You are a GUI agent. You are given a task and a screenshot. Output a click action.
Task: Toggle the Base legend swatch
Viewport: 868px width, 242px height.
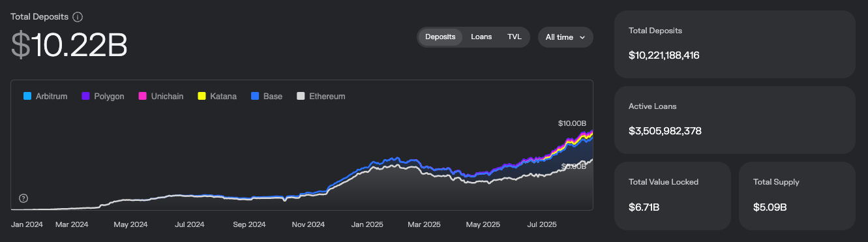(254, 97)
